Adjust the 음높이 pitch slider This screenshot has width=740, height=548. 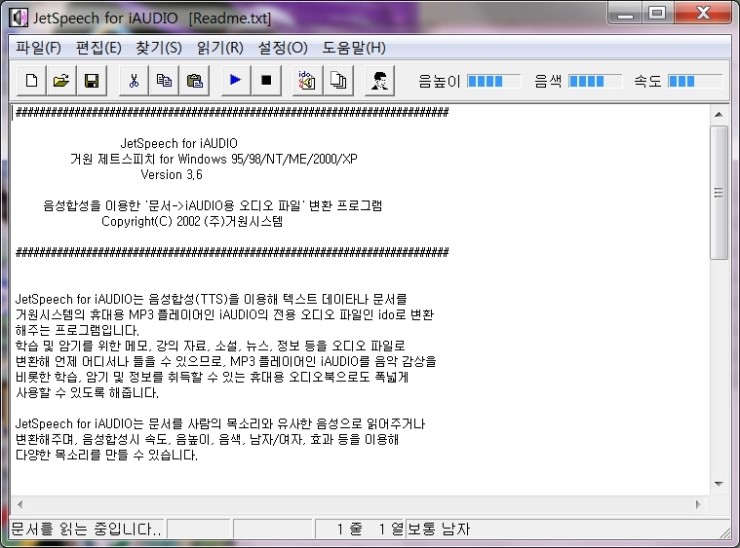(494, 81)
